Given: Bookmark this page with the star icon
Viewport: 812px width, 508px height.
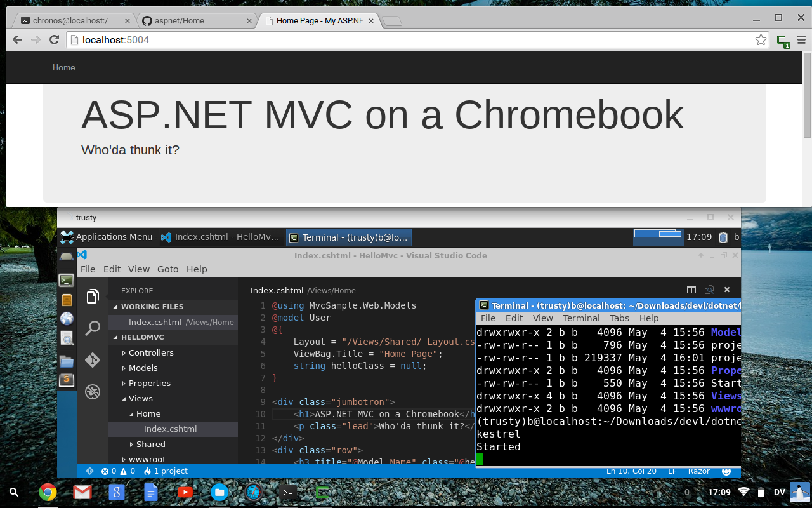Looking at the screenshot, I should pos(761,40).
